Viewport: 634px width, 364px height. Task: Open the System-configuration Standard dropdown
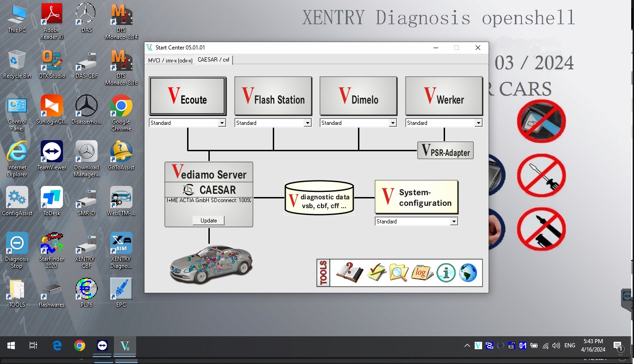point(453,222)
